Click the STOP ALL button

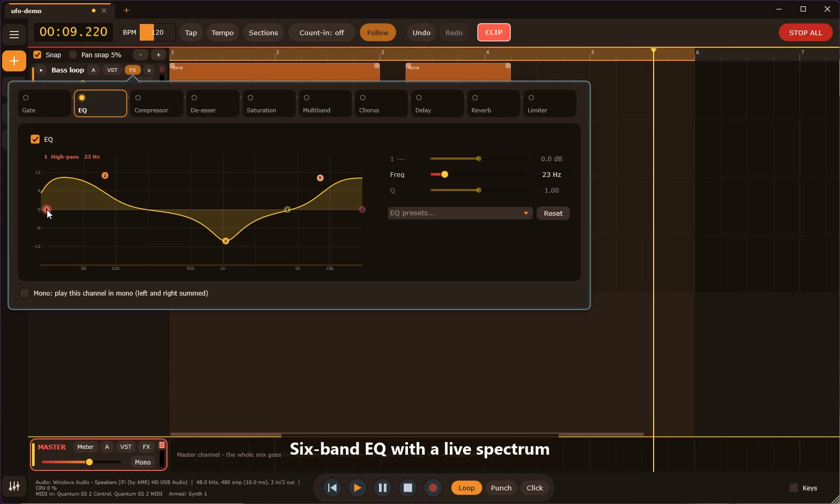tap(806, 33)
